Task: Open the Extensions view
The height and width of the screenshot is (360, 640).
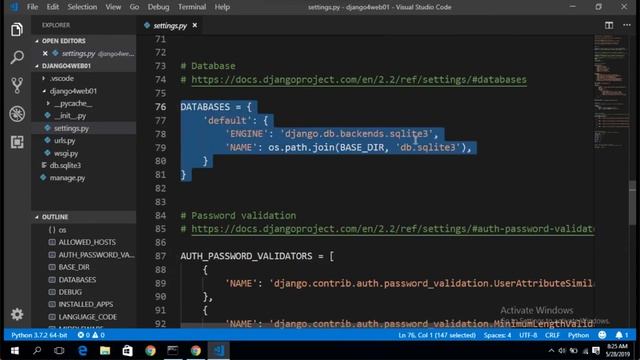Action: pos(17,142)
